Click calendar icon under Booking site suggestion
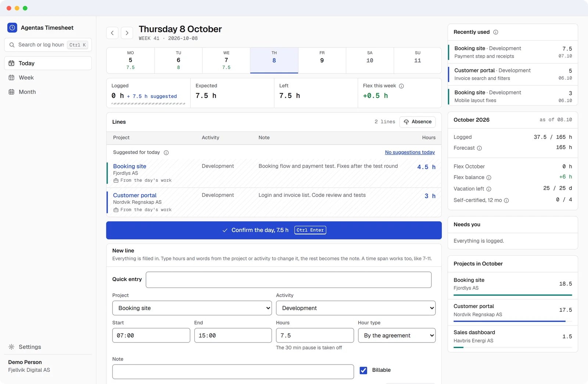This screenshot has width=588, height=384. coord(116,181)
